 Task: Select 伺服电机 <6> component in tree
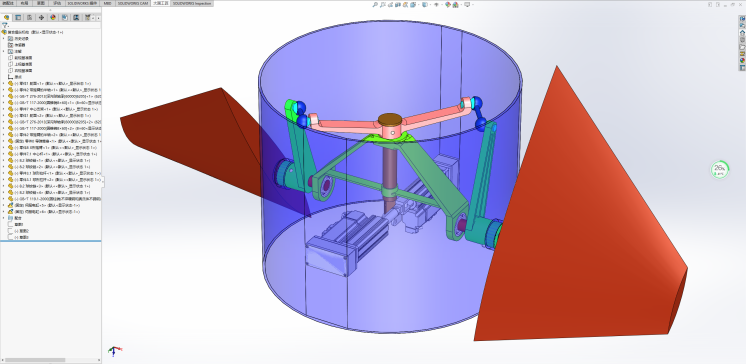(44, 212)
